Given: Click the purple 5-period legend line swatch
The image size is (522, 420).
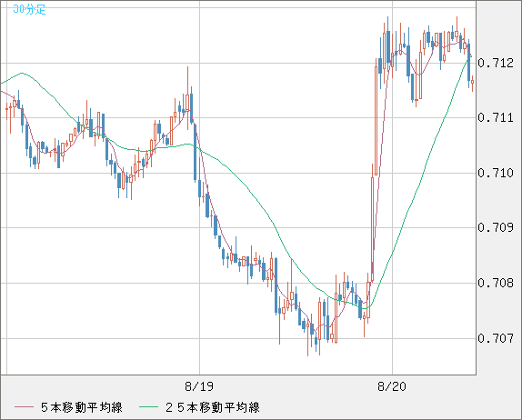Looking at the screenshot, I should pyautogui.click(x=24, y=407).
